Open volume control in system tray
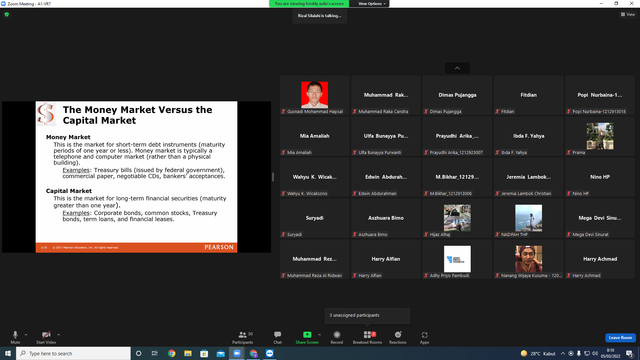640x360 pixels. [595, 353]
